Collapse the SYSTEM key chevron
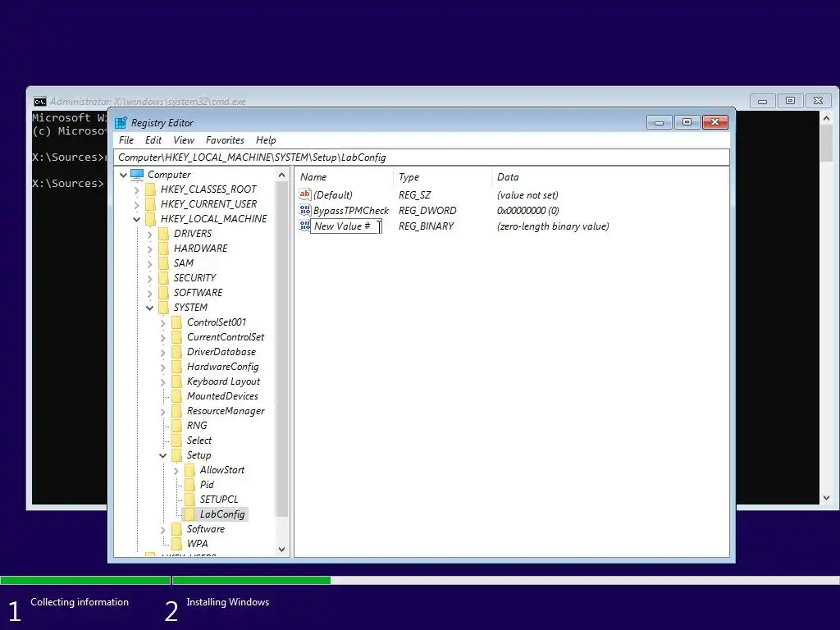 (150, 308)
